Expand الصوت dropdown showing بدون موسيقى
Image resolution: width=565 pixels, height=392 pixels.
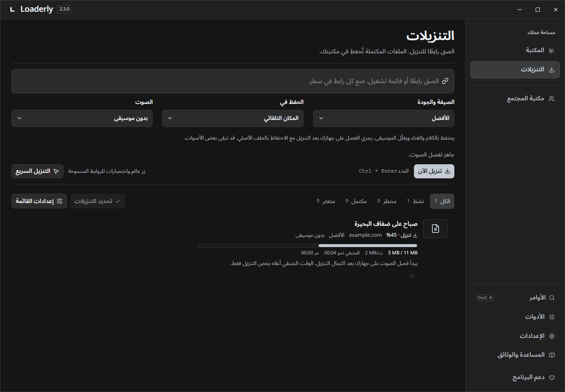(x=82, y=118)
